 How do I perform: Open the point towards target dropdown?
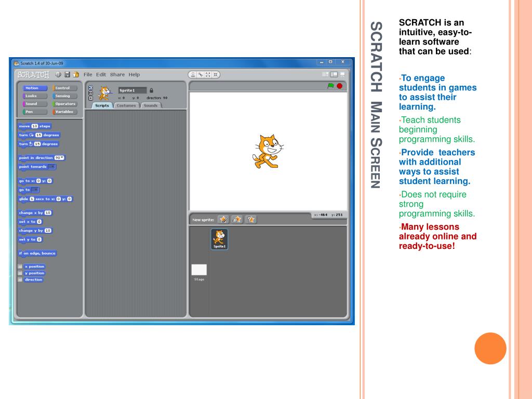click(51, 167)
